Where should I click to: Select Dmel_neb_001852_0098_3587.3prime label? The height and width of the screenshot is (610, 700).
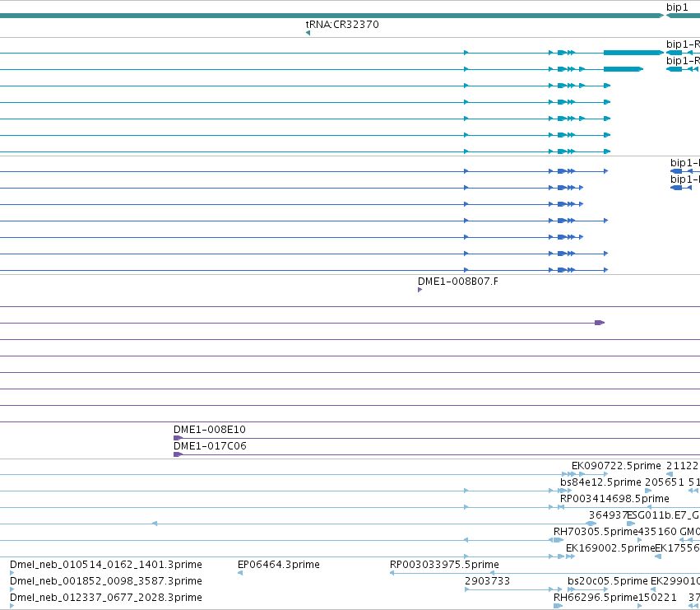coord(106,581)
